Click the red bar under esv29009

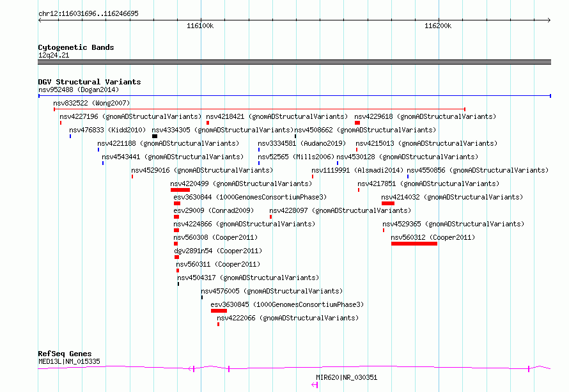pyautogui.click(x=176, y=217)
